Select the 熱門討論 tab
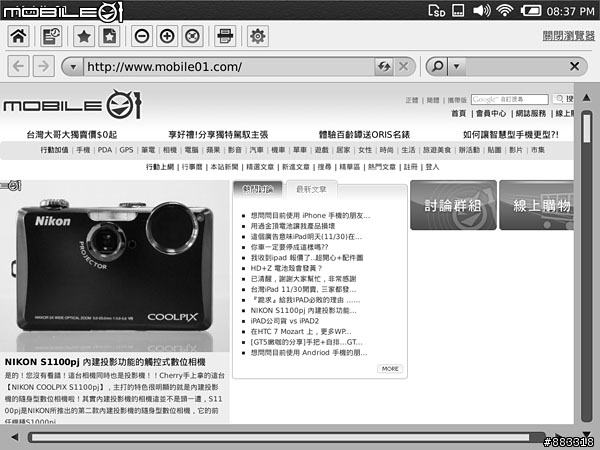The height and width of the screenshot is (450, 600). click(258, 189)
